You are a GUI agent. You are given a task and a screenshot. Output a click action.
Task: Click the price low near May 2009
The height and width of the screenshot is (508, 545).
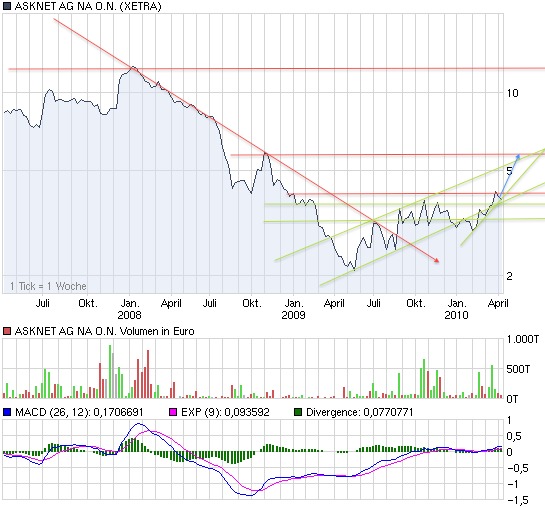354,269
